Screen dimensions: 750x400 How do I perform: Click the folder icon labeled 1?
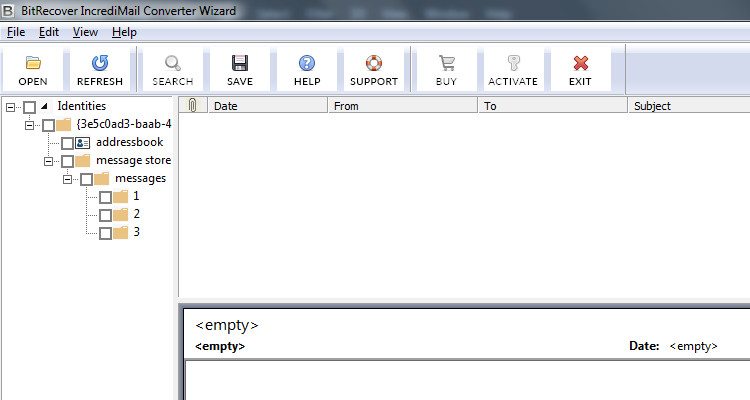pyautogui.click(x=121, y=196)
